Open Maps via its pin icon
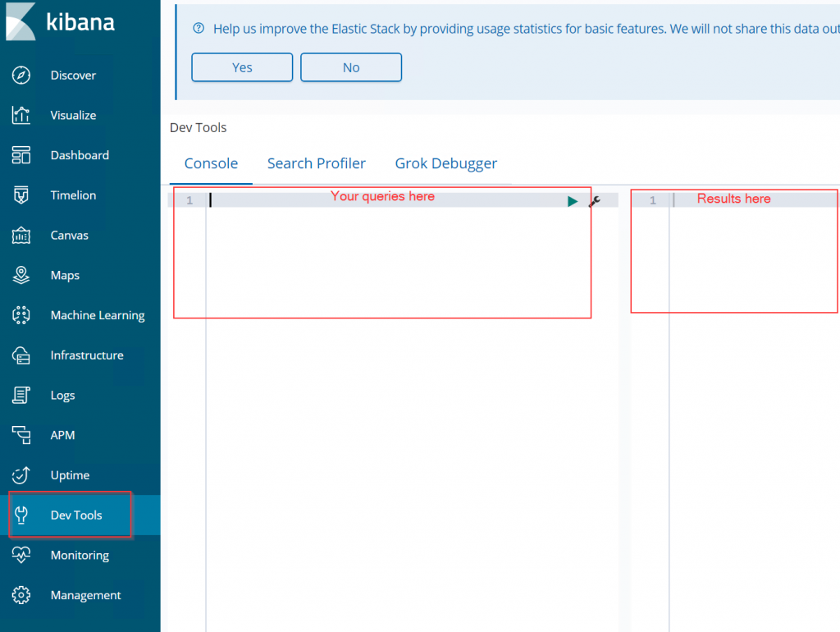 pyautogui.click(x=21, y=275)
